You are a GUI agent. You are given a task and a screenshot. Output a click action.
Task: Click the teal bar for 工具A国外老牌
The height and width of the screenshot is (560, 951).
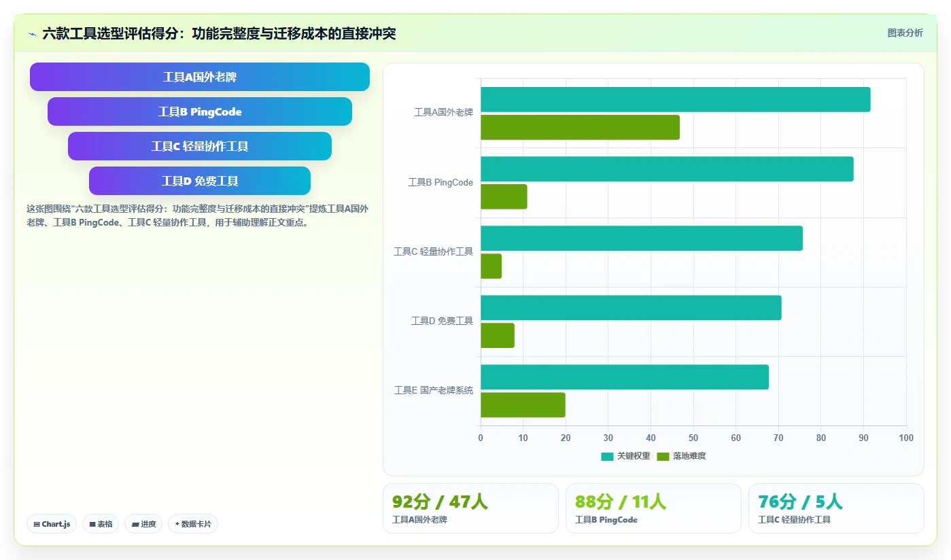click(676, 99)
